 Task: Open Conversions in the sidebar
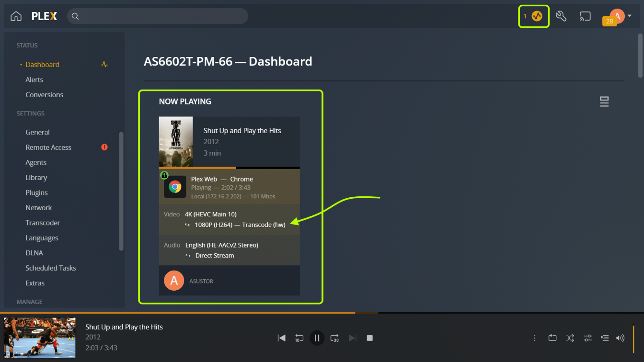(44, 95)
